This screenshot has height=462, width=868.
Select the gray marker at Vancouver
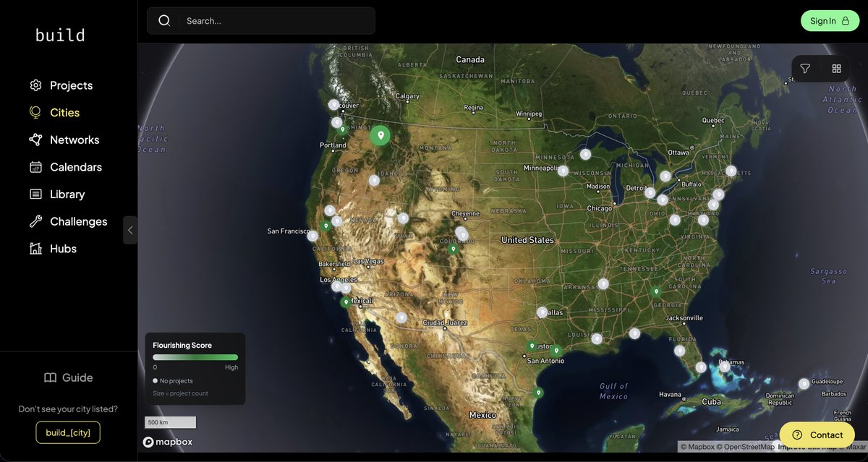[x=333, y=105]
